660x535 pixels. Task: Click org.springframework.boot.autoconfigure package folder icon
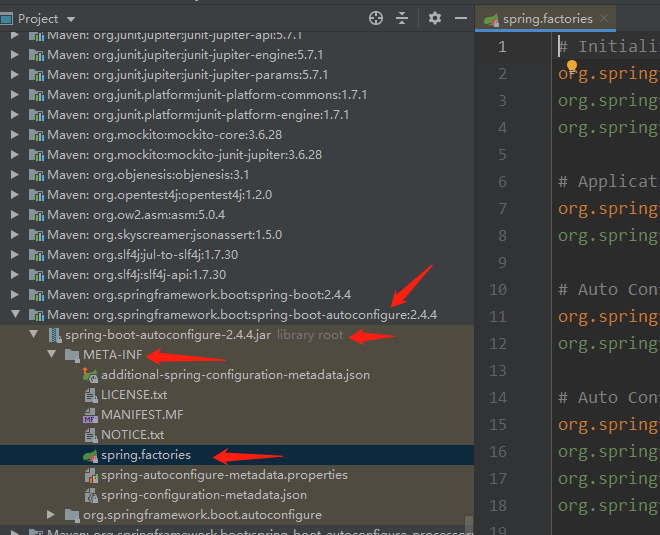coord(72,515)
